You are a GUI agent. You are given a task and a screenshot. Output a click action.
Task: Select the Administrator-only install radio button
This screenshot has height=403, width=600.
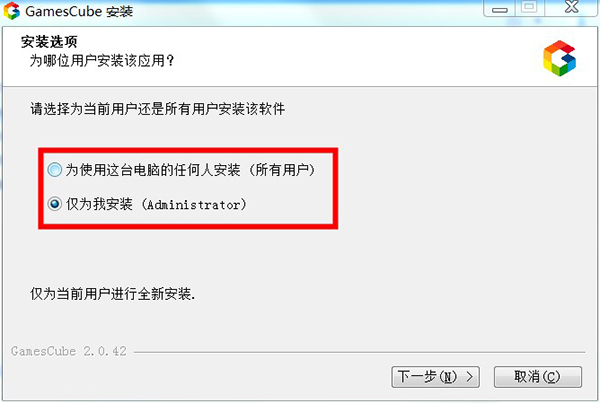pyautogui.click(x=54, y=204)
